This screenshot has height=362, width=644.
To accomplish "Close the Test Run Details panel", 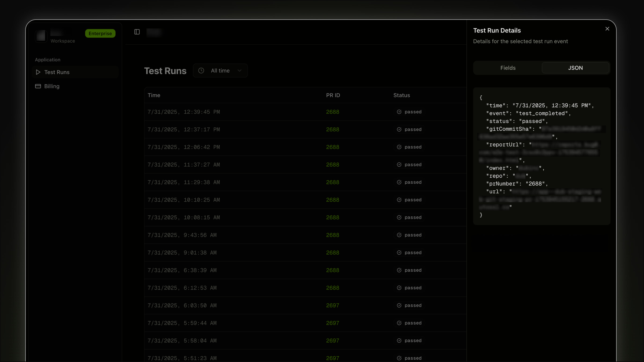I will pos(607,29).
